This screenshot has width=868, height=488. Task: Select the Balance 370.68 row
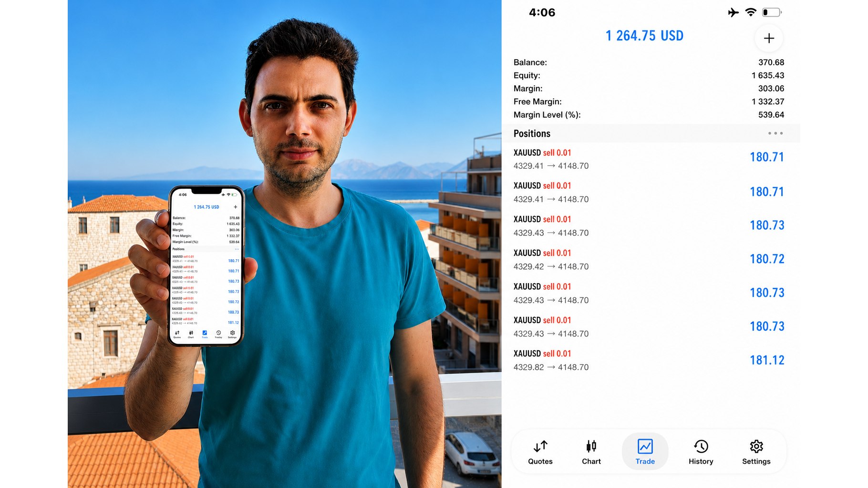coord(649,62)
